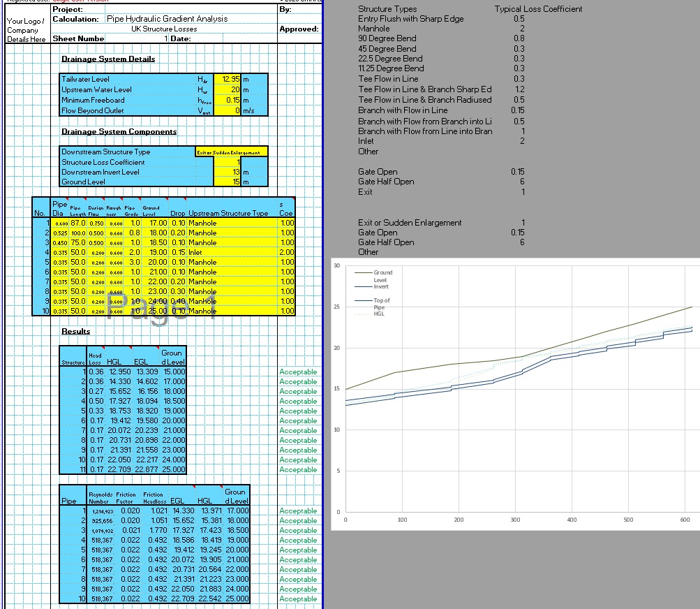
Task: Click the Results section heading
Action: (x=75, y=332)
